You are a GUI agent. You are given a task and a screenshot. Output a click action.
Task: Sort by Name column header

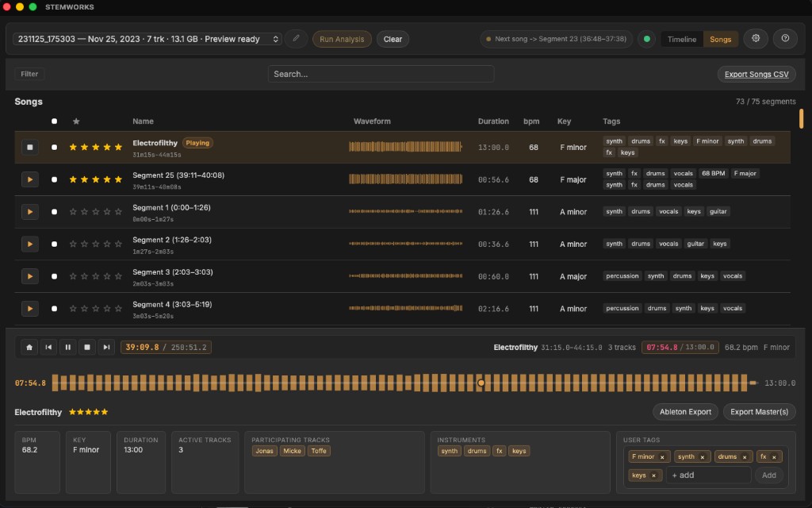pos(143,121)
